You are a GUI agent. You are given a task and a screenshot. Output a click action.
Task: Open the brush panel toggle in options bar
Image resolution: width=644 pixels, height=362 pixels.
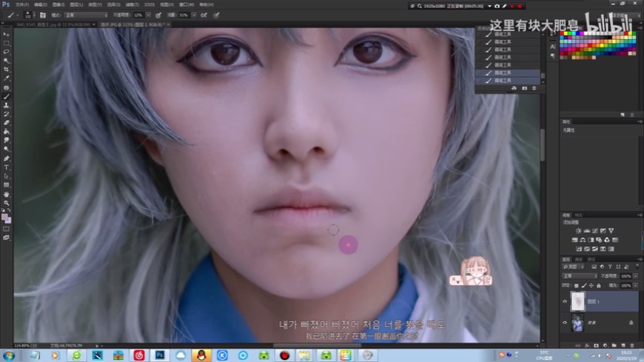43,16
